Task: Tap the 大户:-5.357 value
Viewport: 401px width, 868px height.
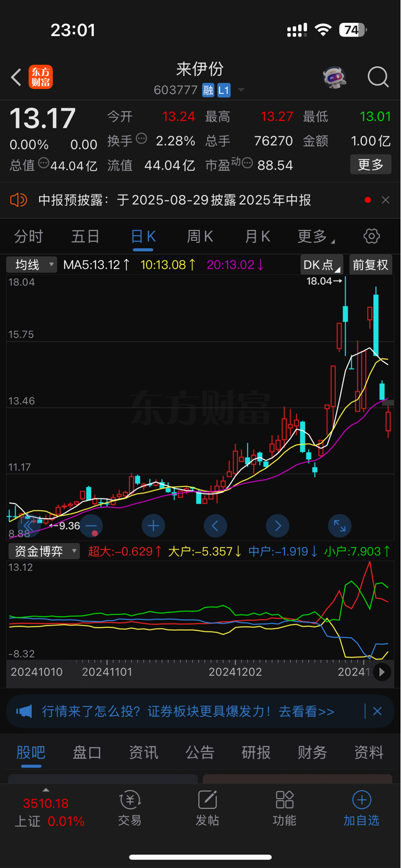Action: 205,551
